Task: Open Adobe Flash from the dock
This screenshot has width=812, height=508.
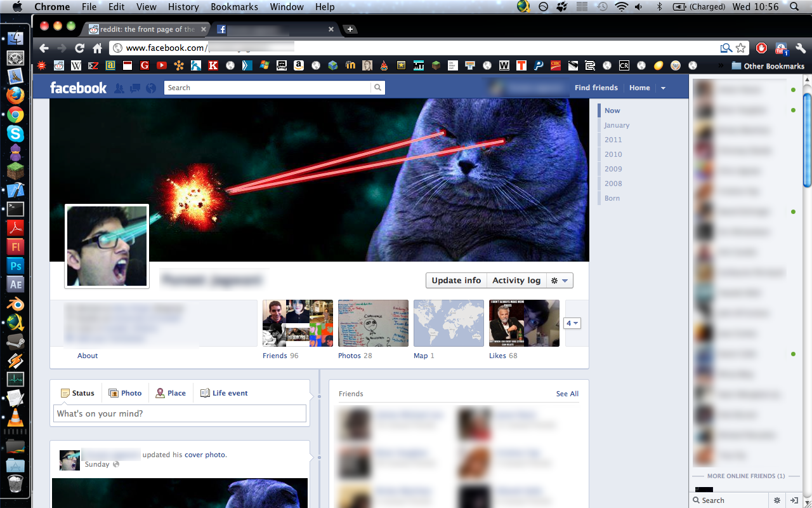Action: [15, 246]
